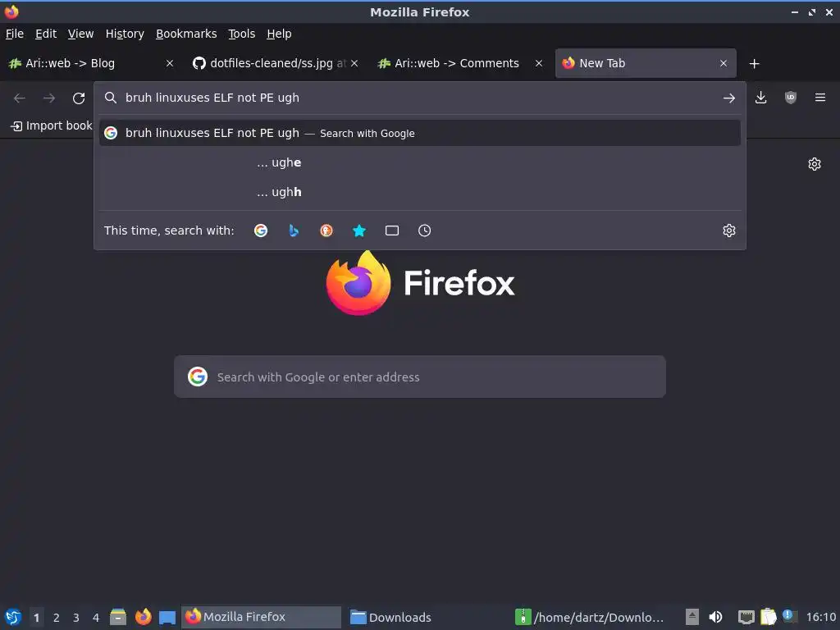Close the Ari::web Blog tab
The height and width of the screenshot is (630, 840).
[170, 63]
